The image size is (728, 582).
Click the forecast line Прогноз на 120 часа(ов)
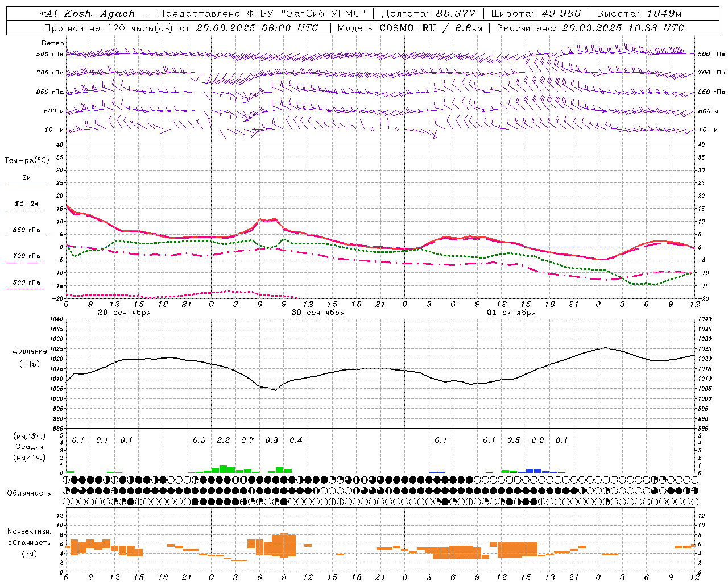pyautogui.click(x=108, y=28)
